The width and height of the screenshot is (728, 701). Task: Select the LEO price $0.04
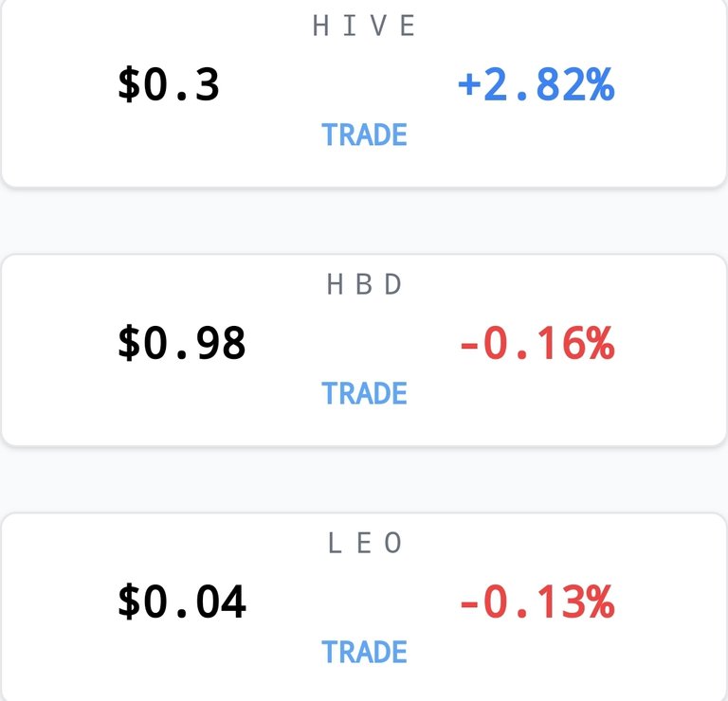click(182, 602)
